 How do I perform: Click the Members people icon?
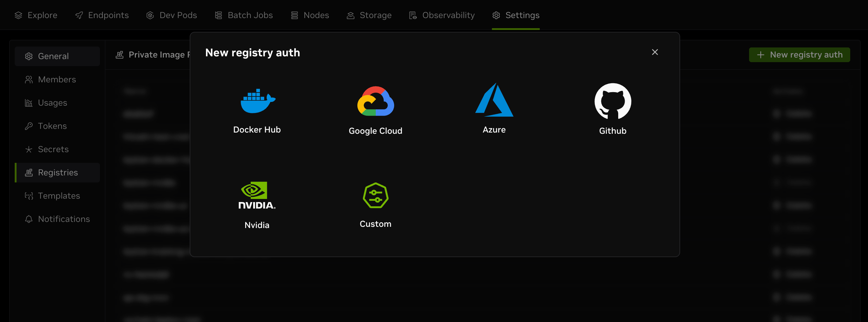pos(29,79)
